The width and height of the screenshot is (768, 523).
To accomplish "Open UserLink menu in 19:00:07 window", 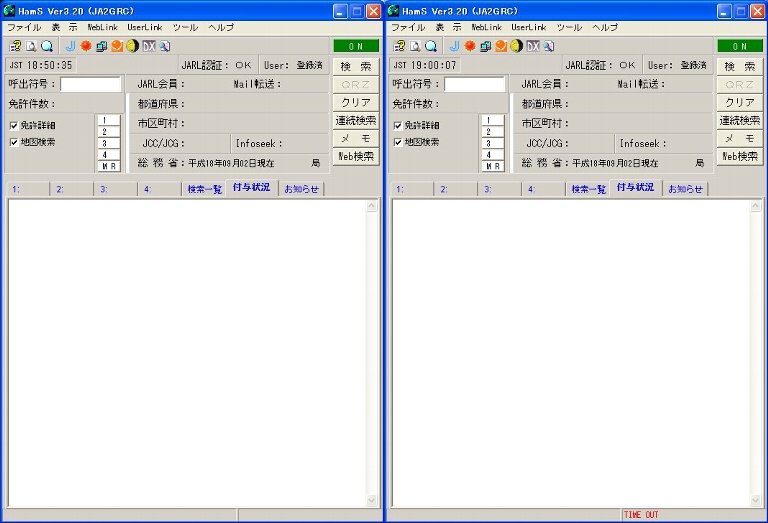I will 528,27.
